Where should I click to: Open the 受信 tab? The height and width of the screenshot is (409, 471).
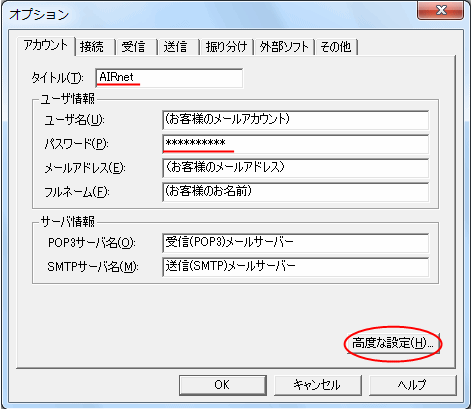(x=137, y=47)
